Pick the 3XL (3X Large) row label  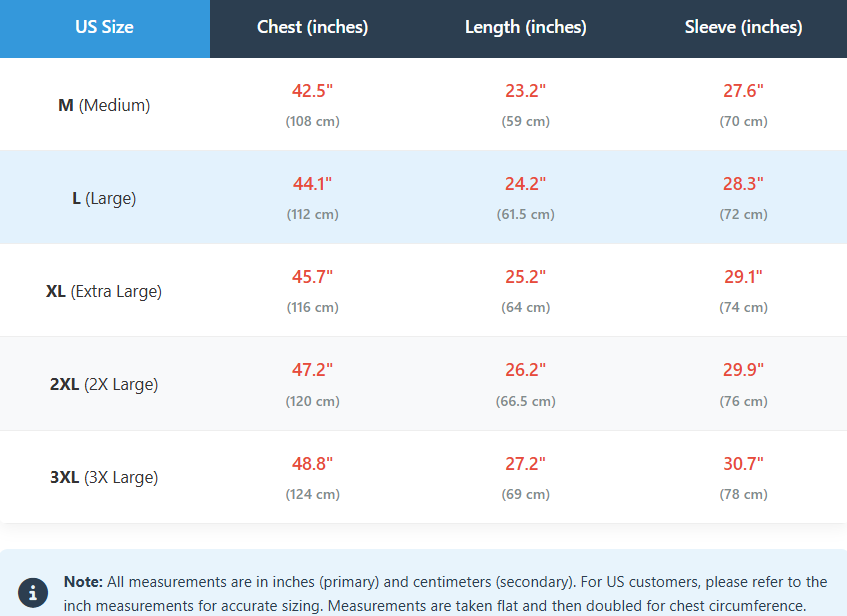tap(104, 478)
